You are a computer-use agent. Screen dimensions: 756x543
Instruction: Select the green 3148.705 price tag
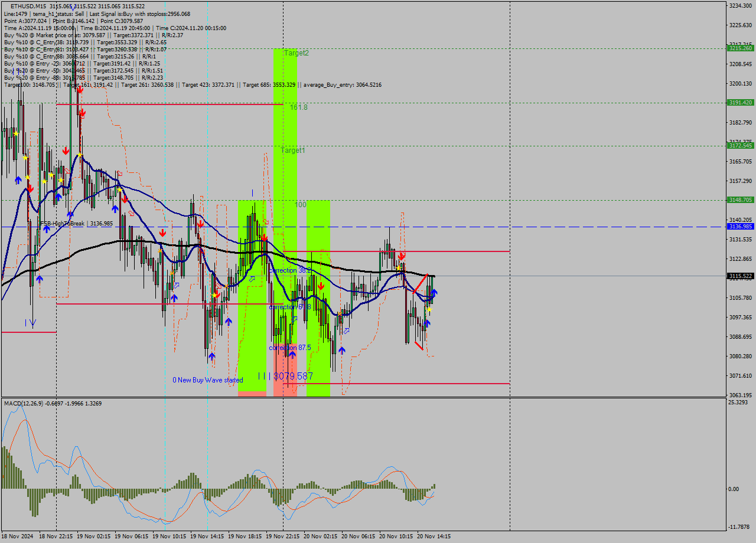(x=740, y=200)
